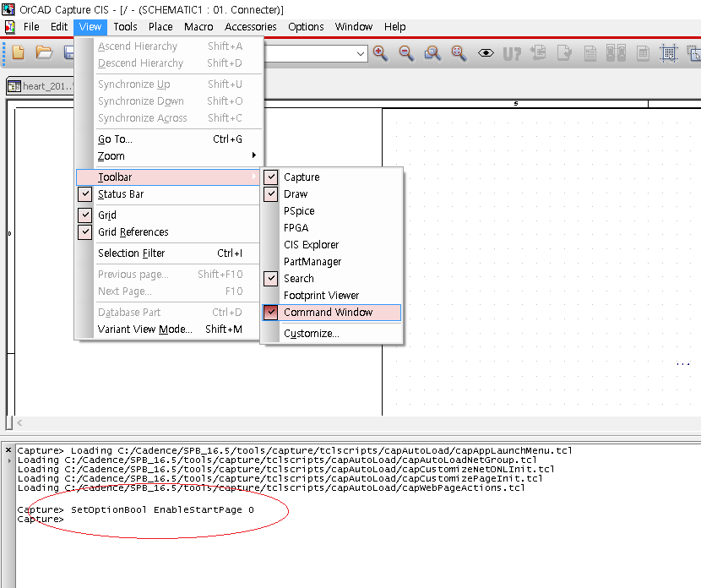Click the Cross Reference Parts icon
This screenshot has width=701, height=588.
click(x=616, y=53)
